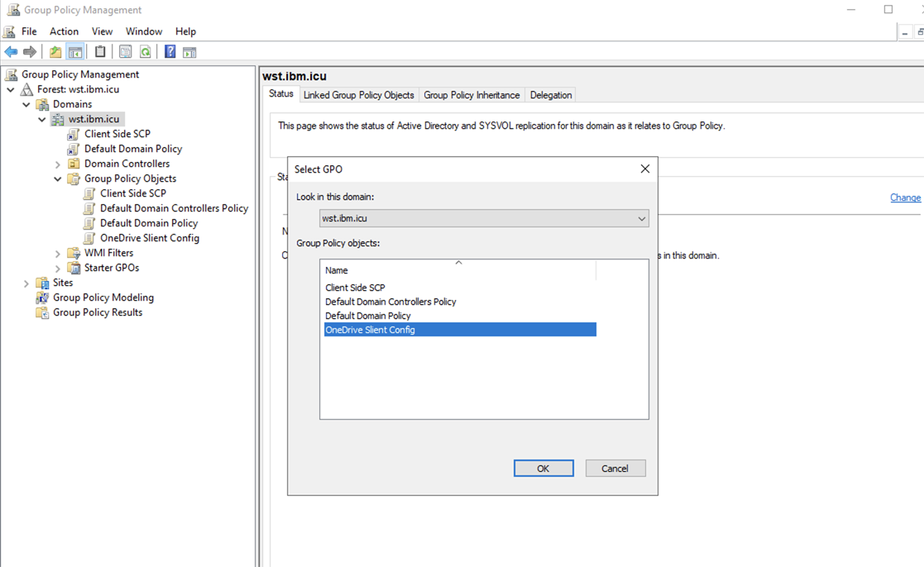Screen dimensions: 924x567
Task: Expand the Domain Controllers node
Action: [x=58, y=164]
